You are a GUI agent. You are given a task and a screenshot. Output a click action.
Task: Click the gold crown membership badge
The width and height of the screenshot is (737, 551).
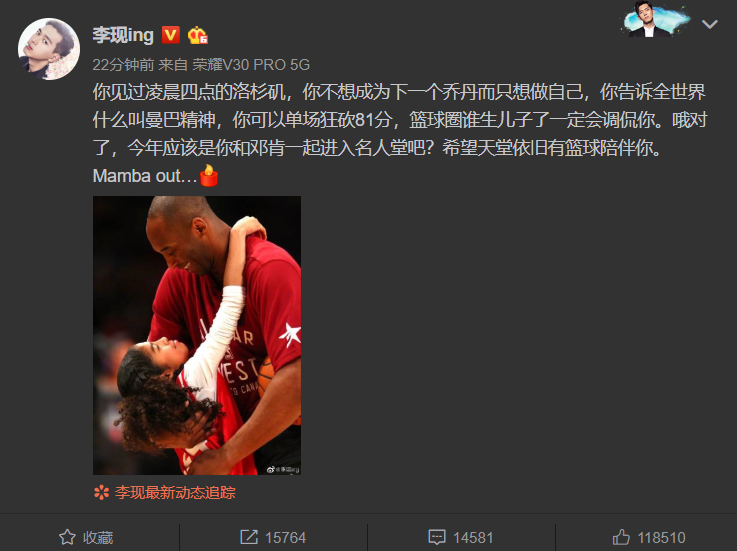click(197, 35)
